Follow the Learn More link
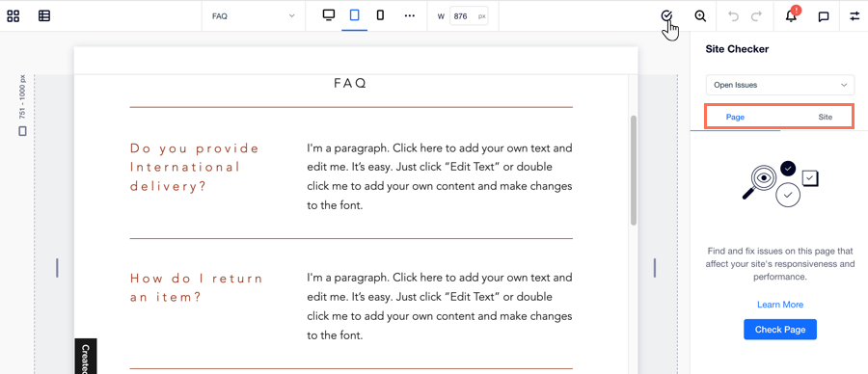The height and width of the screenshot is (374, 868). click(780, 305)
